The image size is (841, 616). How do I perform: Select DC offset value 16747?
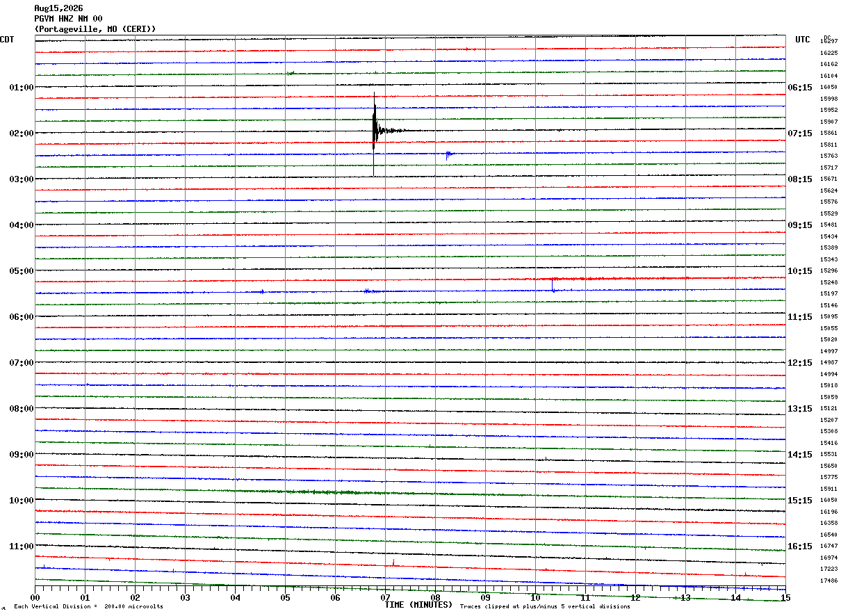click(828, 546)
